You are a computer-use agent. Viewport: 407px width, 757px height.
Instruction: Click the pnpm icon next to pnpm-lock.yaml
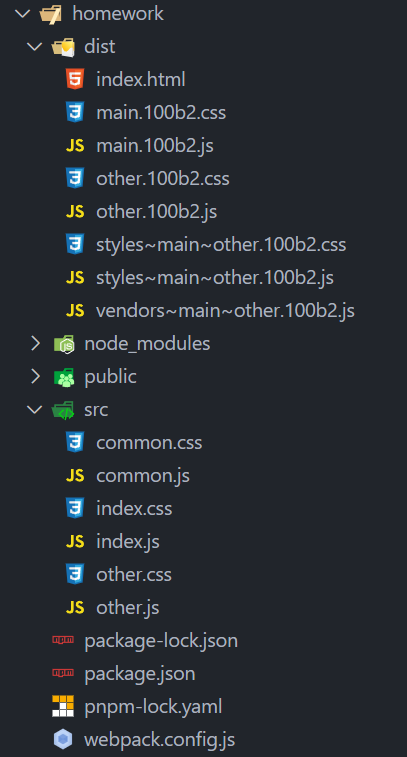click(63, 706)
